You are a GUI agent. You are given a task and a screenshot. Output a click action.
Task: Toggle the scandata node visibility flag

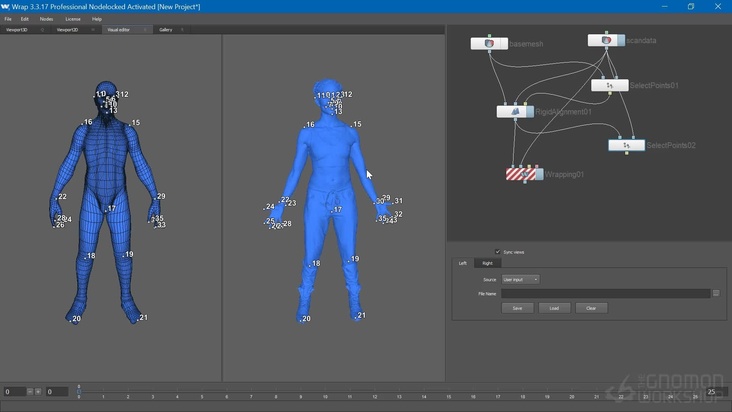point(619,40)
